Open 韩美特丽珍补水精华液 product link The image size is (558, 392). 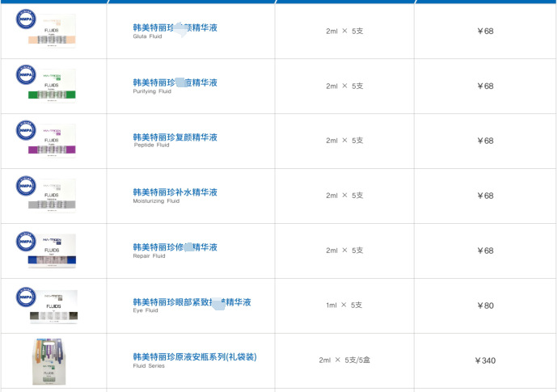(175, 192)
